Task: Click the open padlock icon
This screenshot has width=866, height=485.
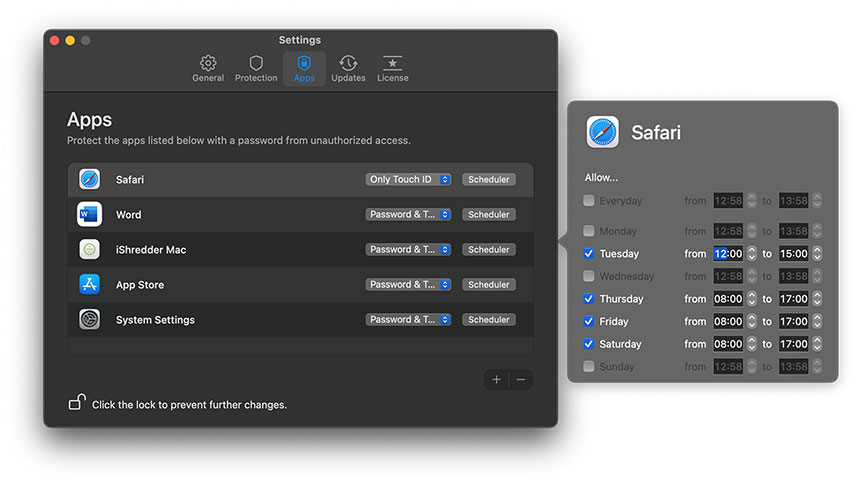Action: click(x=76, y=403)
